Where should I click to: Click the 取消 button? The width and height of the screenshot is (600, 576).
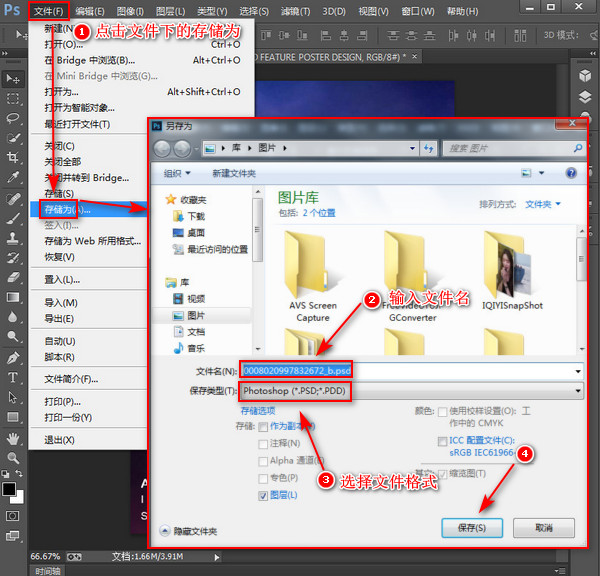click(x=544, y=528)
